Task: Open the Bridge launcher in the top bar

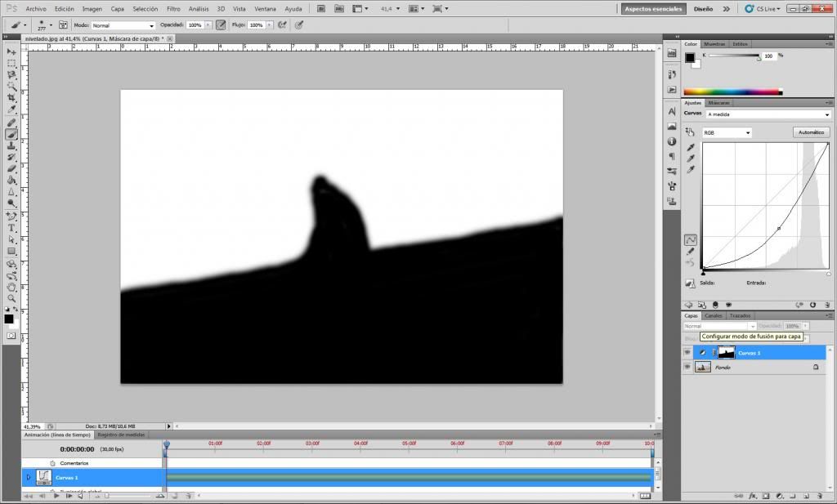Action: 320,8
